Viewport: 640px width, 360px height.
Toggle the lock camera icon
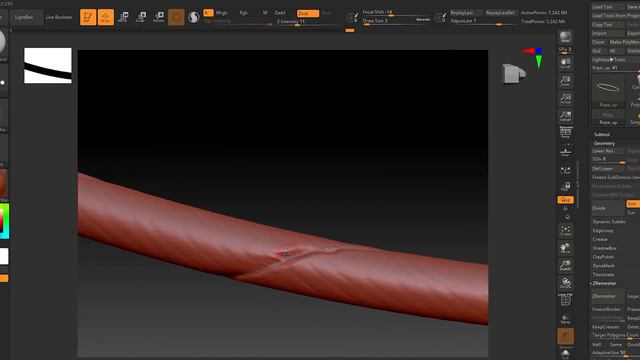tap(565, 187)
